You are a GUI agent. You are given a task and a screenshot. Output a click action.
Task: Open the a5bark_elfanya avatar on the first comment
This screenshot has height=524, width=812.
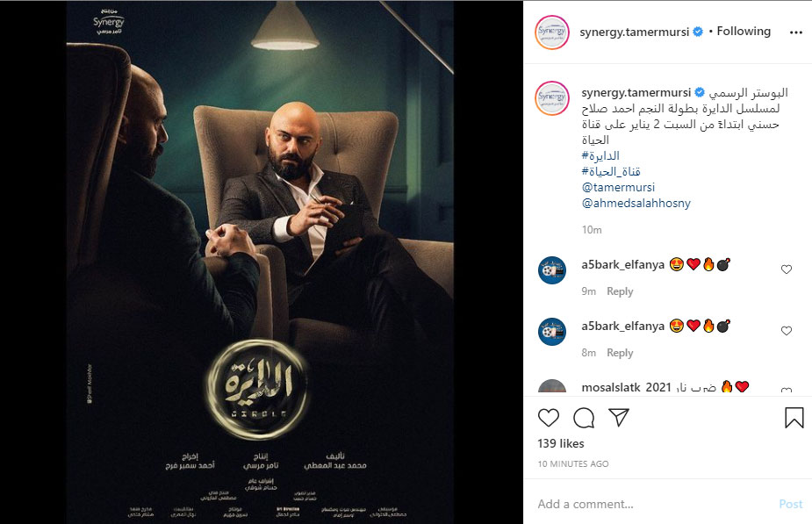(552, 270)
